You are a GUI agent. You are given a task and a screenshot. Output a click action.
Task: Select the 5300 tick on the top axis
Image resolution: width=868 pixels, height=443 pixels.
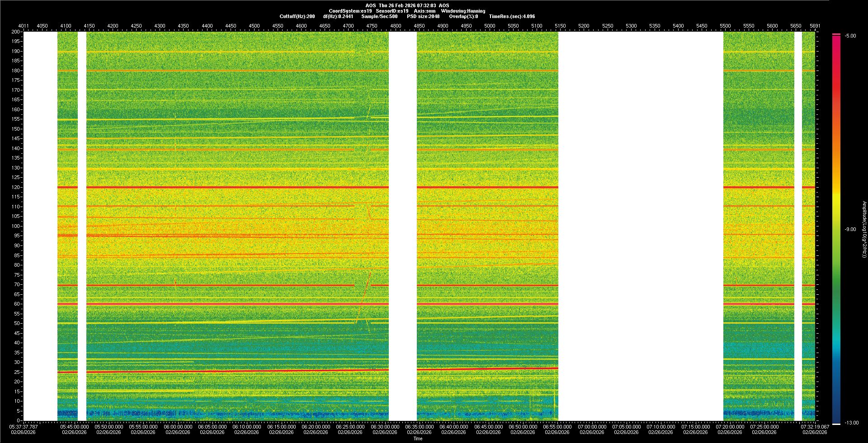tap(631, 26)
